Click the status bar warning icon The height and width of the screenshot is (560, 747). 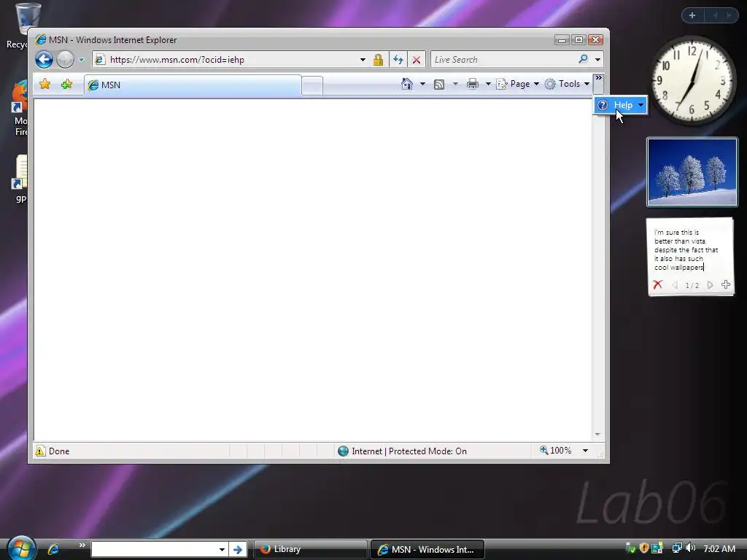pyautogui.click(x=41, y=451)
